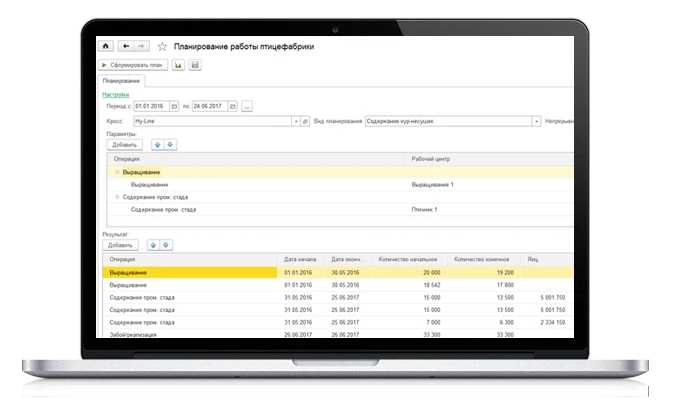The height and width of the screenshot is (410, 676).
Task: Click the Home icon in the navigation bar
Action: [x=105, y=46]
